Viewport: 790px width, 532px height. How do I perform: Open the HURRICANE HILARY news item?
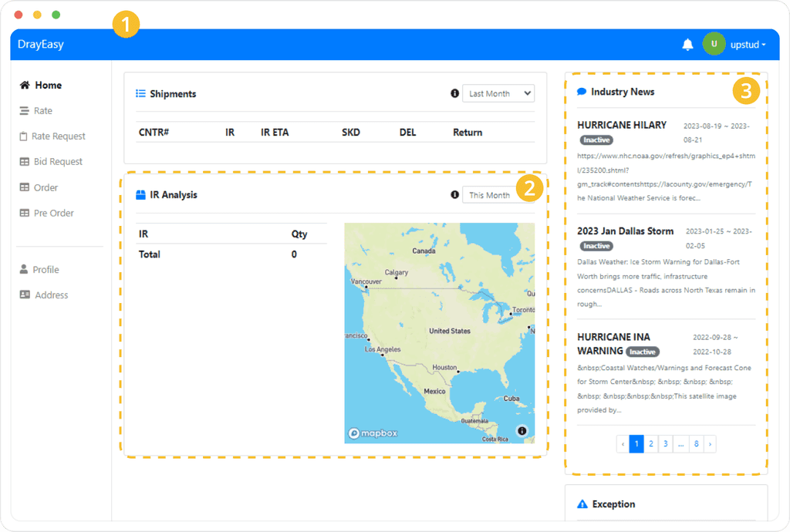tap(622, 125)
